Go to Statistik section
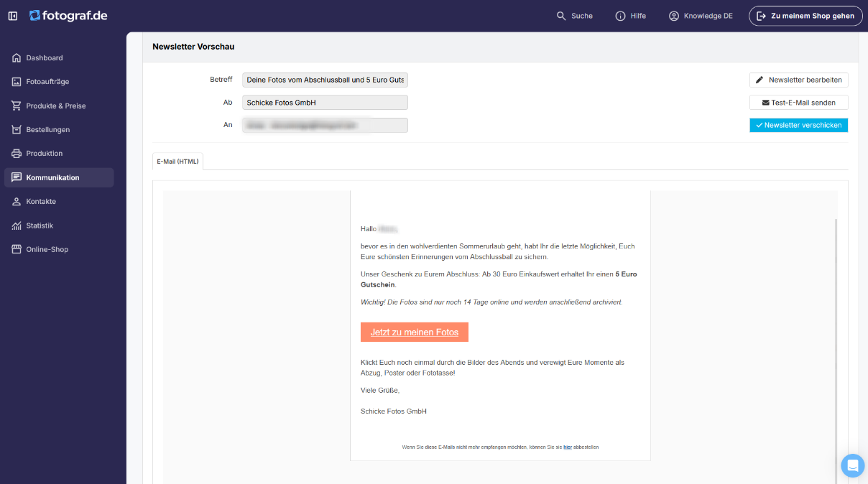This screenshot has height=484, width=868. [59, 225]
